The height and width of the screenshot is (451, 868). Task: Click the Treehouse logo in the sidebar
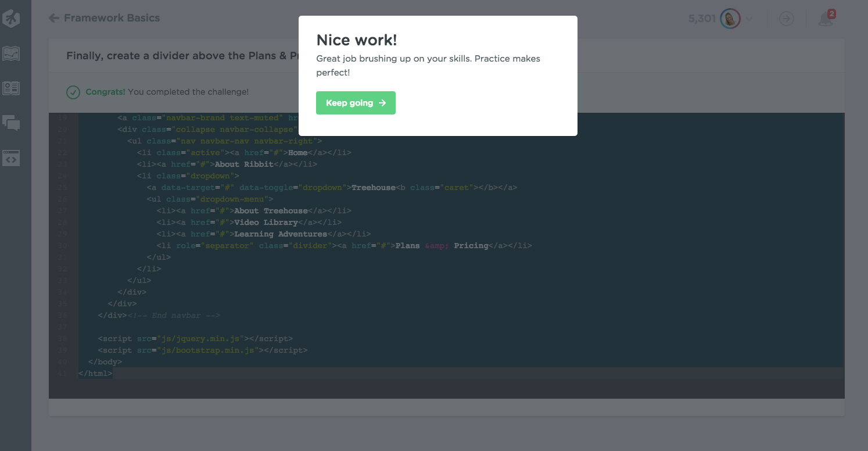tap(11, 19)
